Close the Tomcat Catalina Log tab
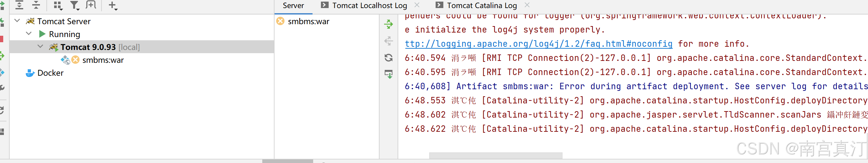The width and height of the screenshot is (868, 163). (x=527, y=5)
